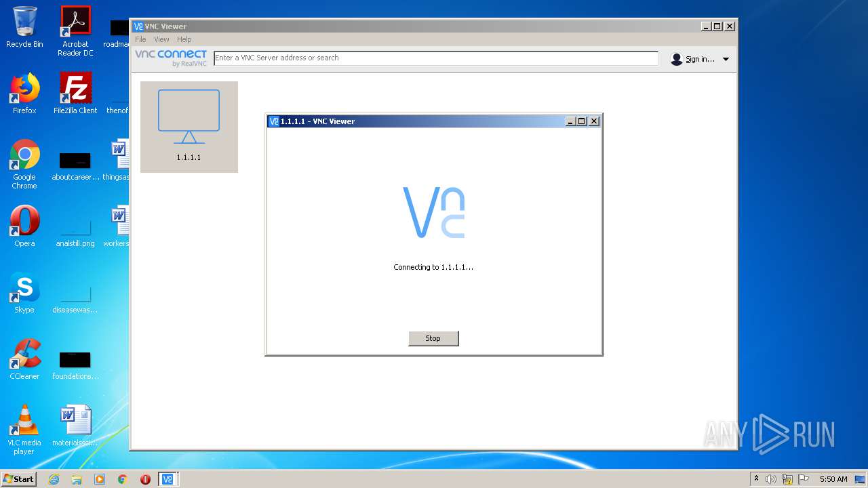Select analstill.png file on desktop
The width and height of the screenshot is (868, 488).
[75, 233]
